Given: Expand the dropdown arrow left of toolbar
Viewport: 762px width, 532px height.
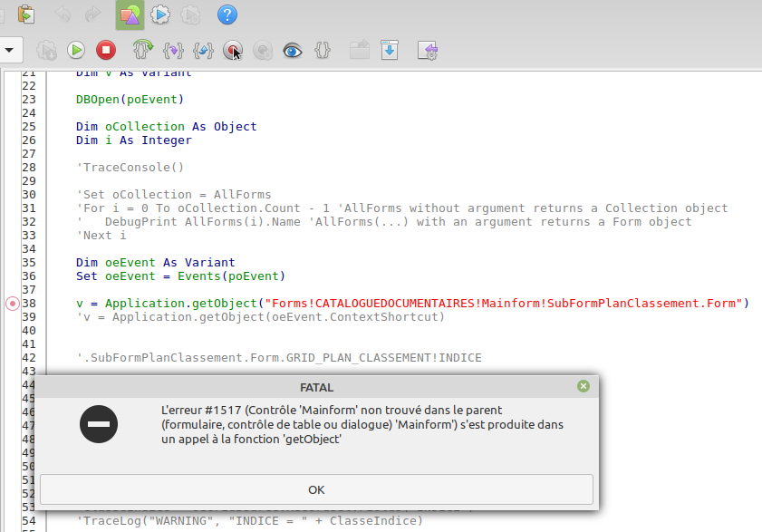Looking at the screenshot, I should (8, 51).
